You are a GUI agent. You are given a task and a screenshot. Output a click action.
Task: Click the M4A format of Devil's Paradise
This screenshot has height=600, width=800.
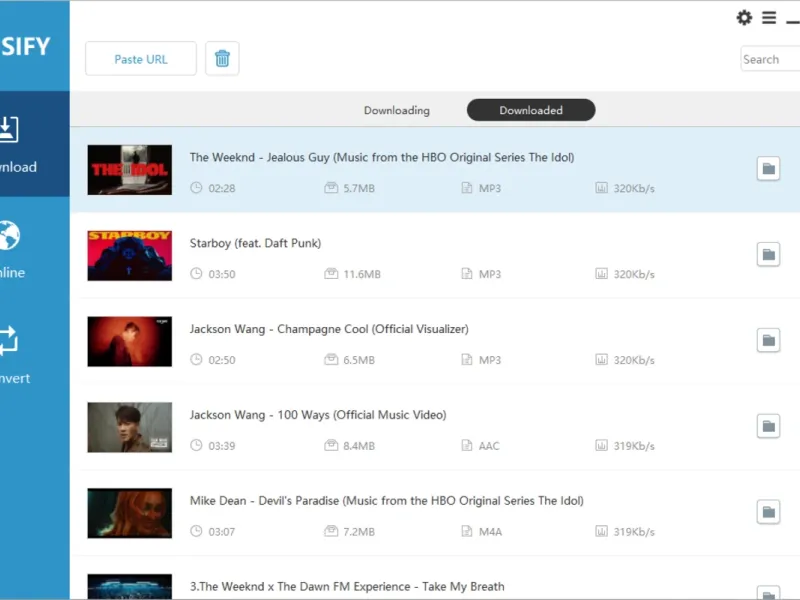[x=490, y=532]
